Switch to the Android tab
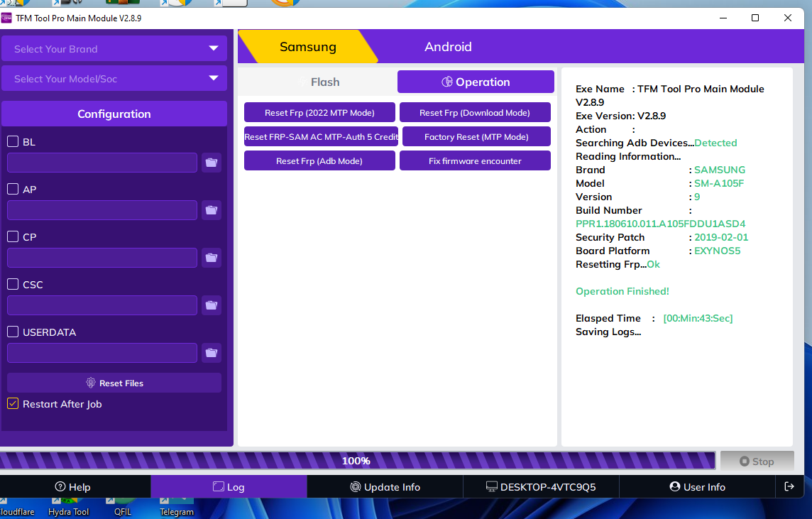This screenshot has height=519, width=812. (448, 47)
